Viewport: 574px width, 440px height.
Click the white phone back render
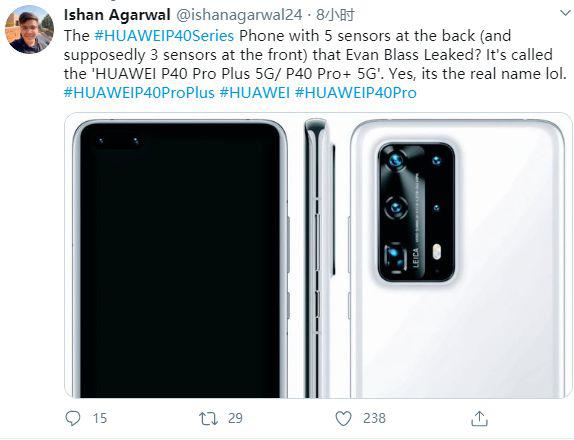point(458,258)
